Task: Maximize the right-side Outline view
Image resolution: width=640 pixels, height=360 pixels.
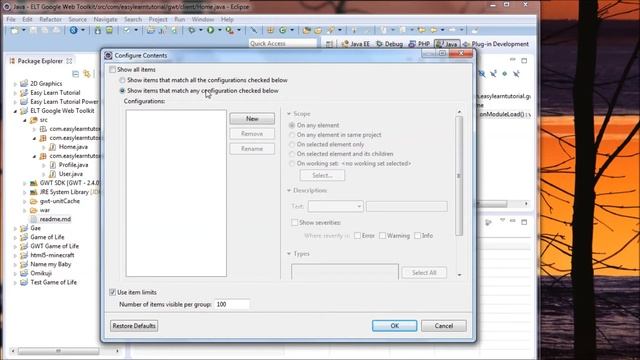Action: coord(524,61)
